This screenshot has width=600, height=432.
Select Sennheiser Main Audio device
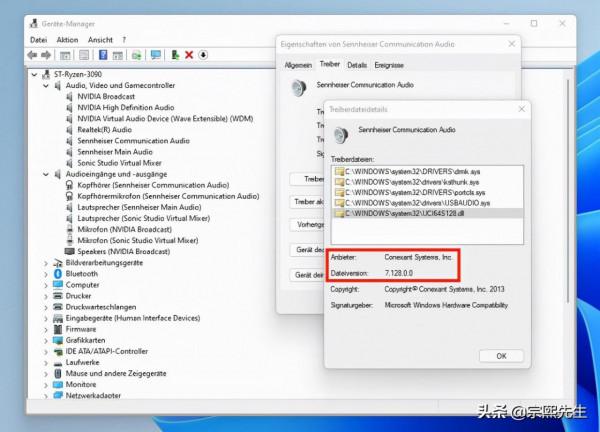115,152
